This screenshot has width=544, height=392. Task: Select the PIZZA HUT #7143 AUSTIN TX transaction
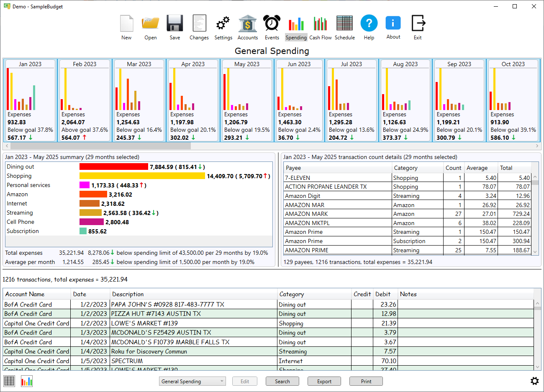point(269,314)
